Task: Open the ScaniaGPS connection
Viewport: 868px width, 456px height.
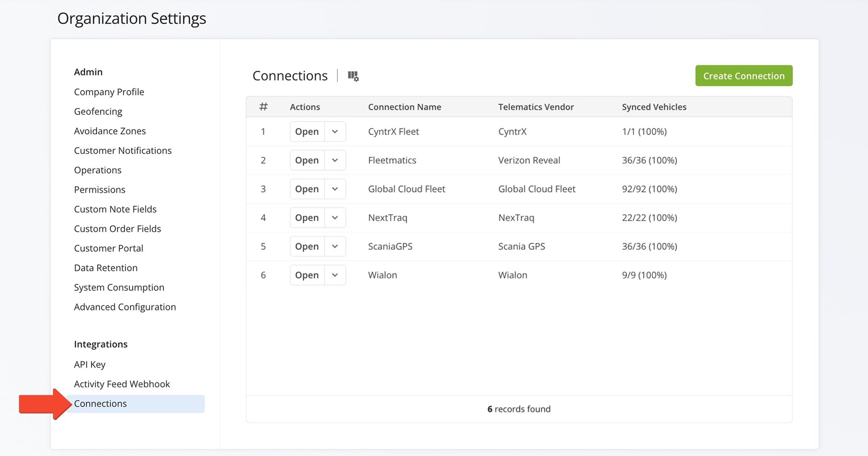Action: point(307,246)
